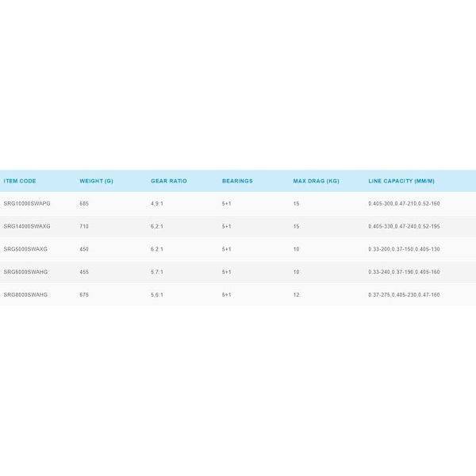Select item code SRG8000SWAHG

pos(25,294)
